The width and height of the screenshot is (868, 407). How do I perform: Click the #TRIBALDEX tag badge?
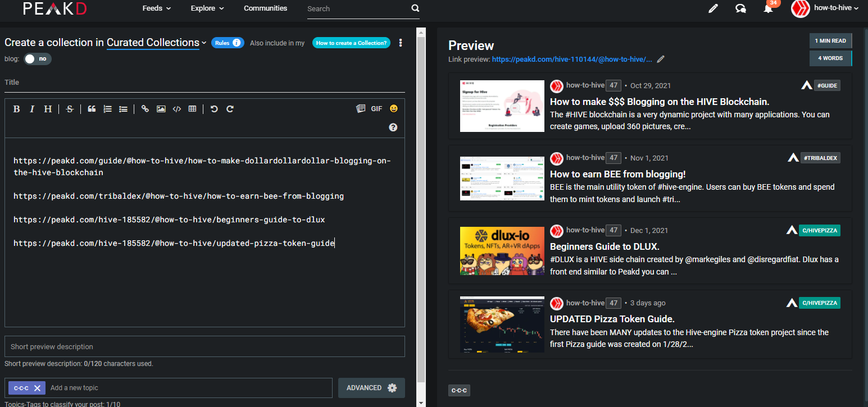820,158
